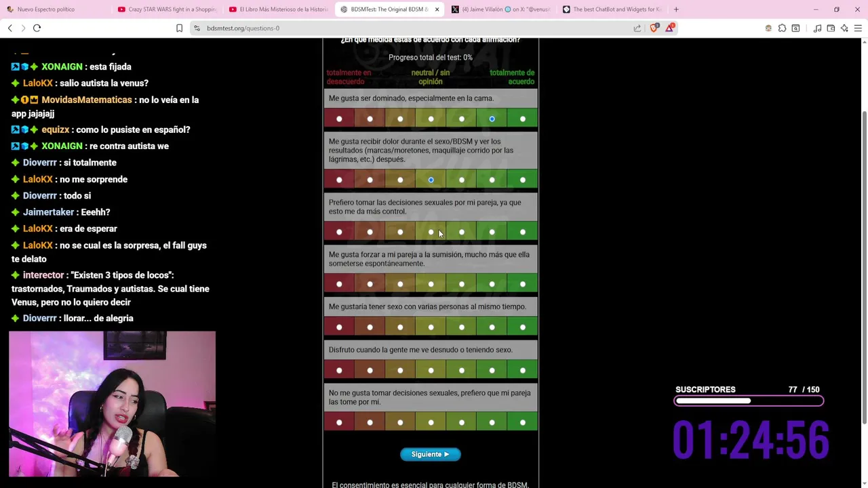Click the 'totalmente en desacuerdo' scale label
The width and height of the screenshot is (868, 488).
point(349,77)
